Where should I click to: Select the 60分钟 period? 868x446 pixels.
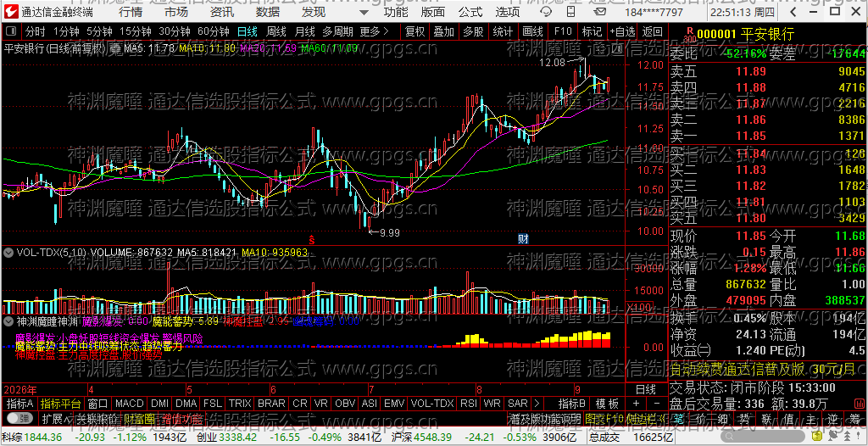pyautogui.click(x=213, y=31)
